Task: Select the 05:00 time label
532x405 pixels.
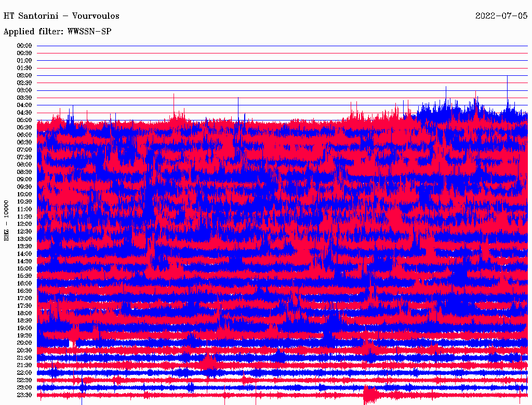Action: [24, 120]
